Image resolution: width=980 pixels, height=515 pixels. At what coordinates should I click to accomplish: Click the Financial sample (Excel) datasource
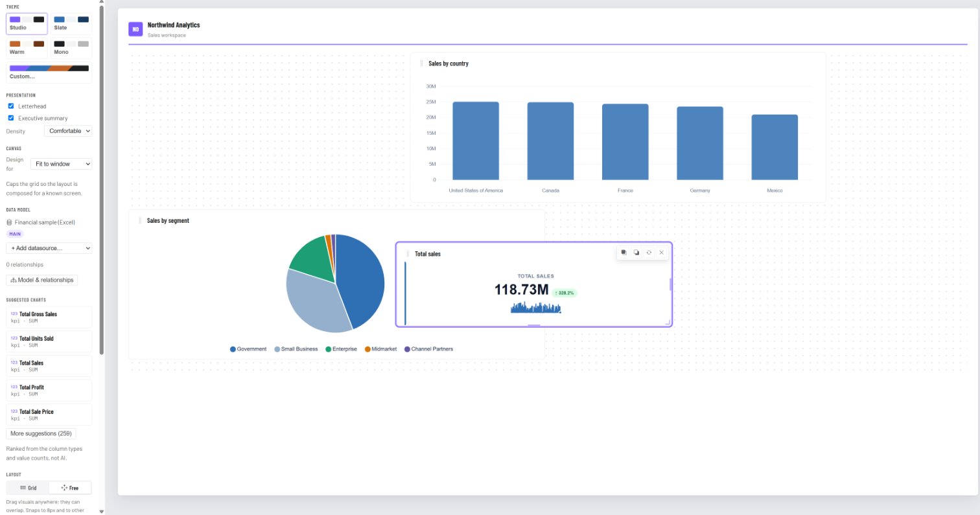(x=45, y=222)
